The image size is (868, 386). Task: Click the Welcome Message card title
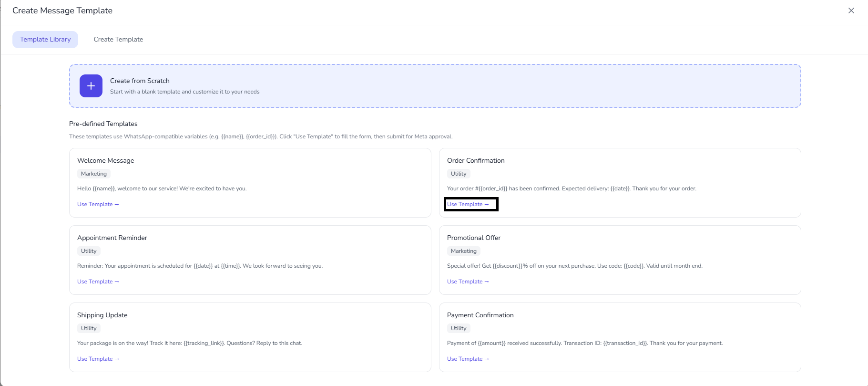click(105, 160)
